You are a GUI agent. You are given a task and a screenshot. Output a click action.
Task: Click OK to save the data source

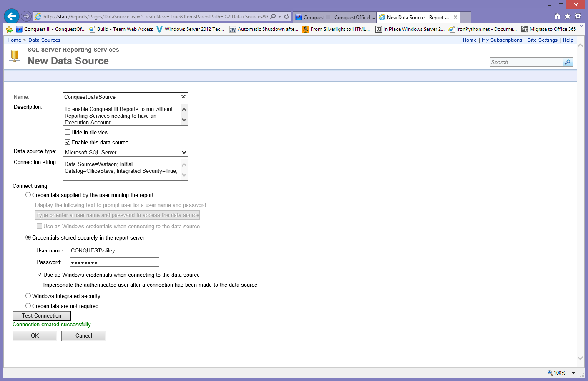[35, 336]
